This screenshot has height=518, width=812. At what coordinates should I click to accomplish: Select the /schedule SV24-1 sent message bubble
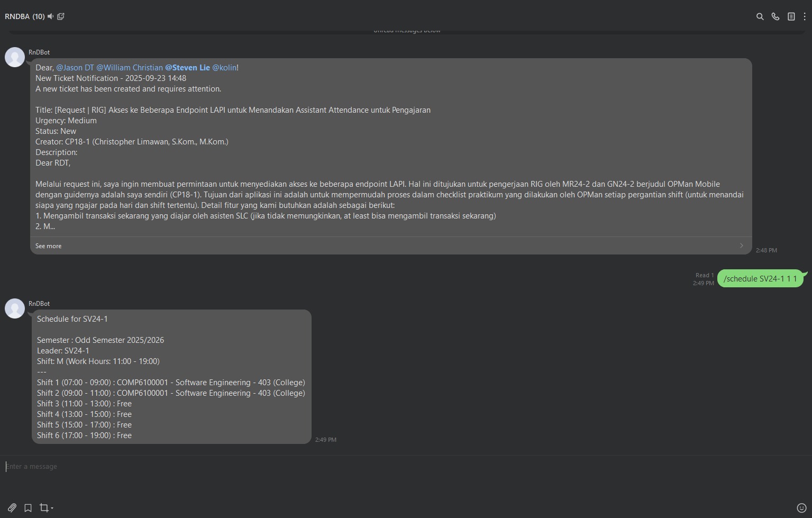(x=760, y=278)
